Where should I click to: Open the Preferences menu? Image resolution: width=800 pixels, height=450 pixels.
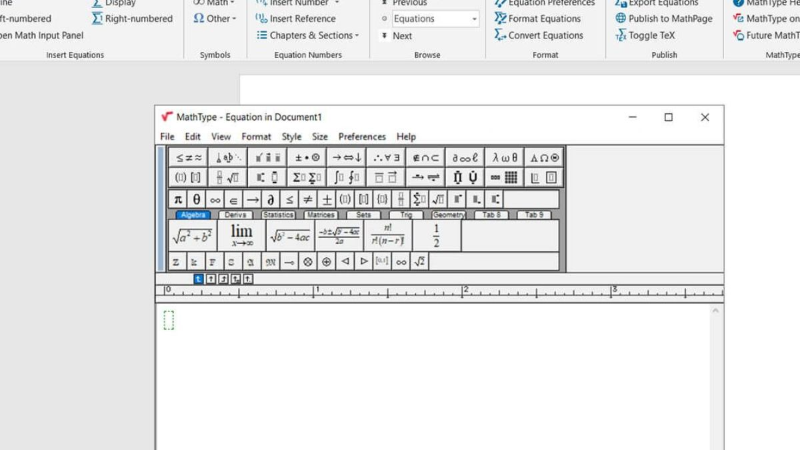(x=362, y=137)
